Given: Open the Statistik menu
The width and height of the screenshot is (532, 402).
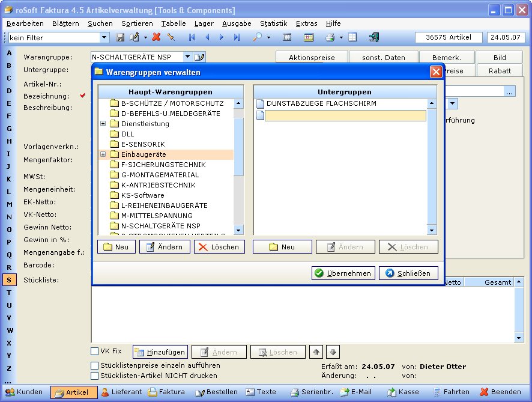Looking at the screenshot, I should click(x=273, y=23).
